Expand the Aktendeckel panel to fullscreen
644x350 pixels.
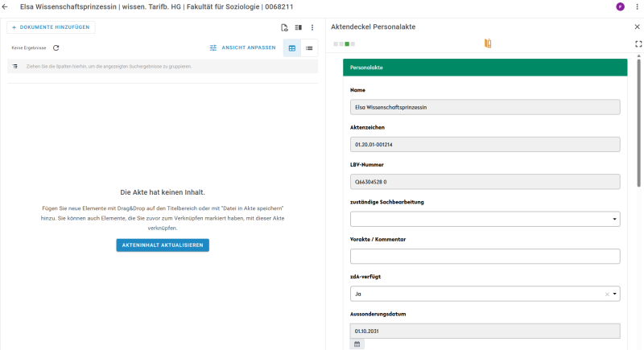click(638, 44)
